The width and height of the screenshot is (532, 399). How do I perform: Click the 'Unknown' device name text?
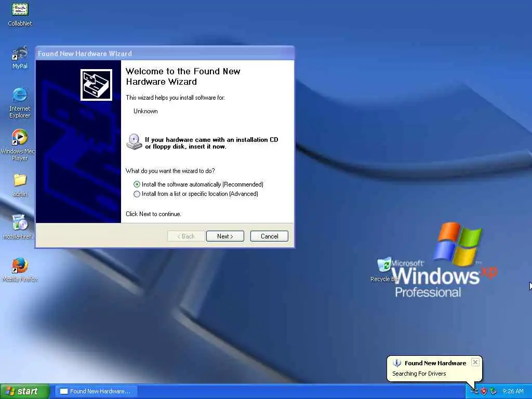tap(145, 111)
